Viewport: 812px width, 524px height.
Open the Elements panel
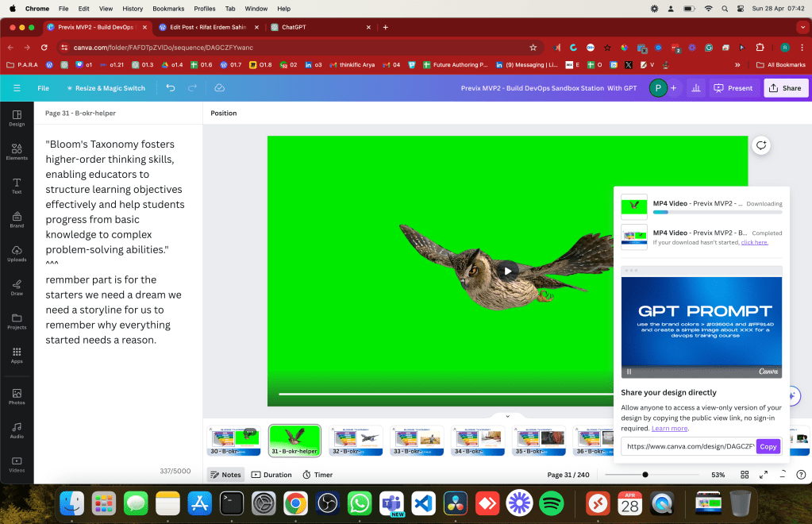pos(17,152)
